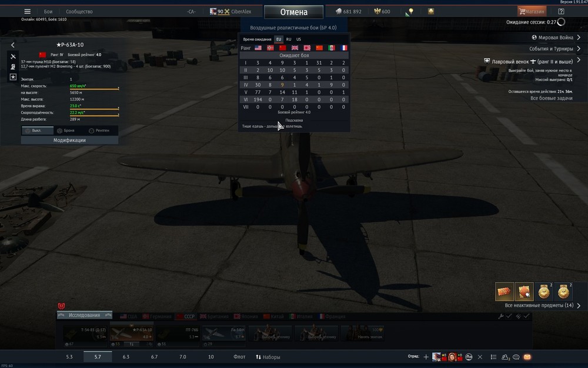Select the aircraft info icon in vehicle card
Image resolution: width=588 pixels, height=368 pixels.
pyautogui.click(x=13, y=57)
